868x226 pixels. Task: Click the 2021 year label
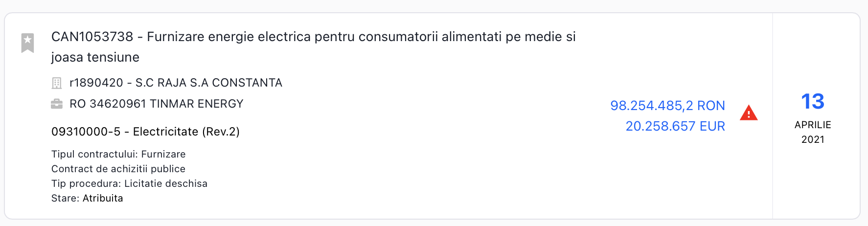(x=812, y=139)
